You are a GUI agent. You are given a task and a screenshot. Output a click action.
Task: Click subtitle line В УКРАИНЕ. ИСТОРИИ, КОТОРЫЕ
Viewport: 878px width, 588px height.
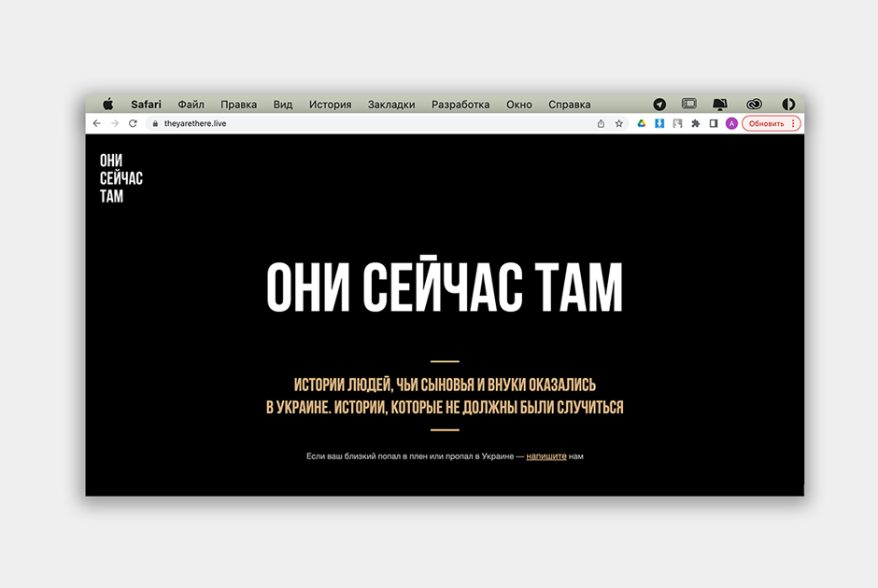pos(445,407)
